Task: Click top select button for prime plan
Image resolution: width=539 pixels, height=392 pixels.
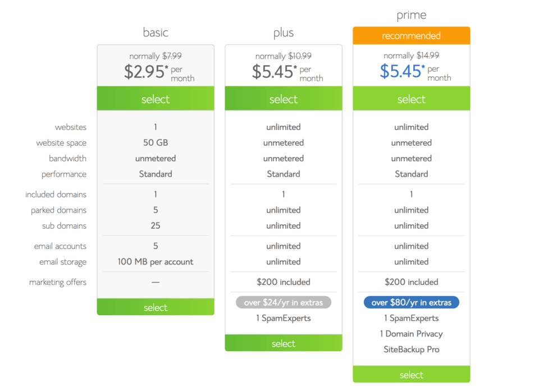Action: point(412,99)
